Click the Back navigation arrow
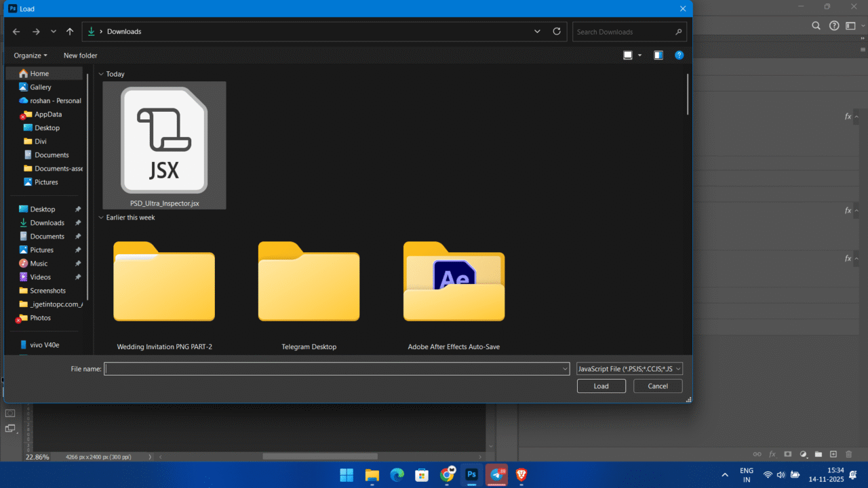This screenshot has height=488, width=868. point(16,32)
